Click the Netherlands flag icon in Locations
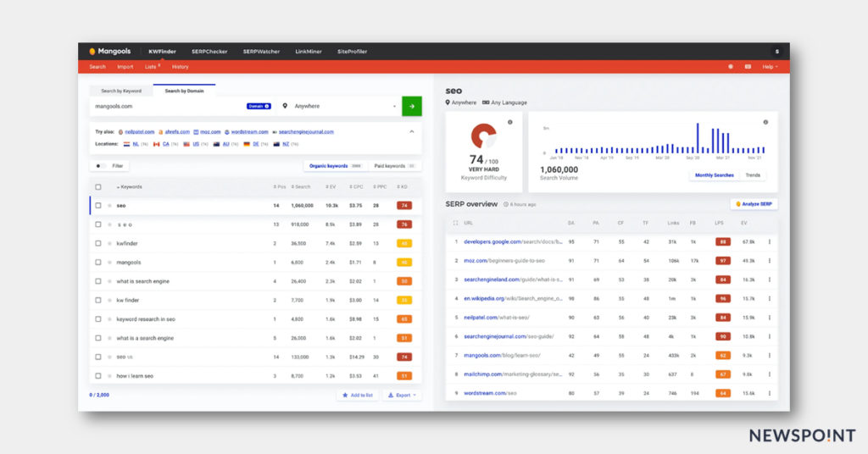The height and width of the screenshot is (454, 868). coord(127,144)
